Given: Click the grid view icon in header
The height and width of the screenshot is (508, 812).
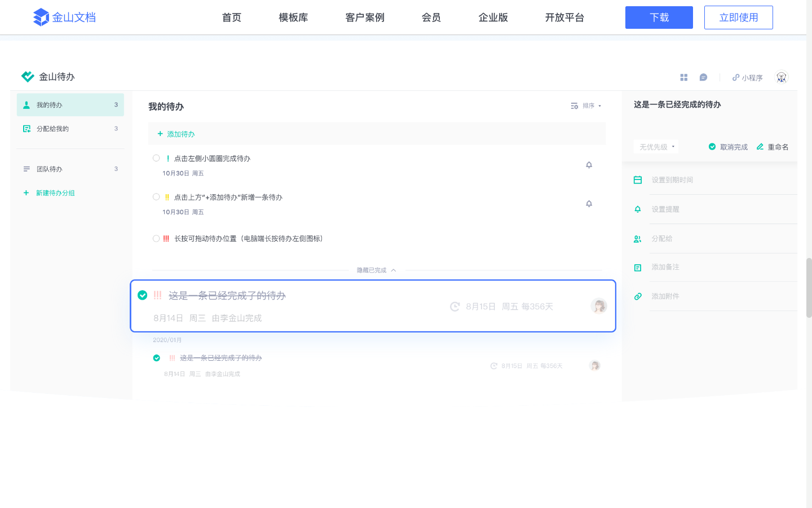Looking at the screenshot, I should pyautogui.click(x=683, y=77).
